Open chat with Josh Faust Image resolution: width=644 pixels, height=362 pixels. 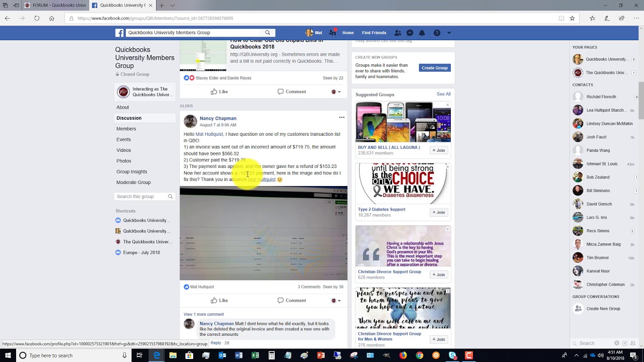pos(604,137)
